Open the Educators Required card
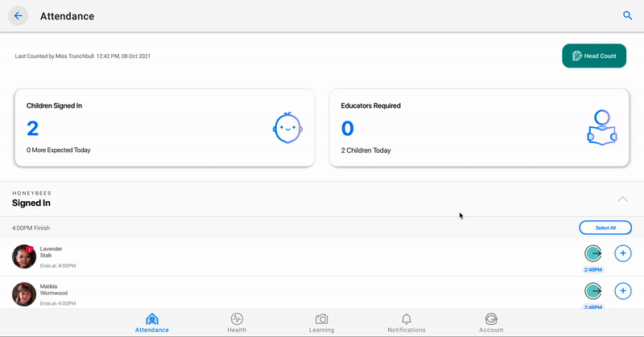The width and height of the screenshot is (644, 337). coord(479,128)
